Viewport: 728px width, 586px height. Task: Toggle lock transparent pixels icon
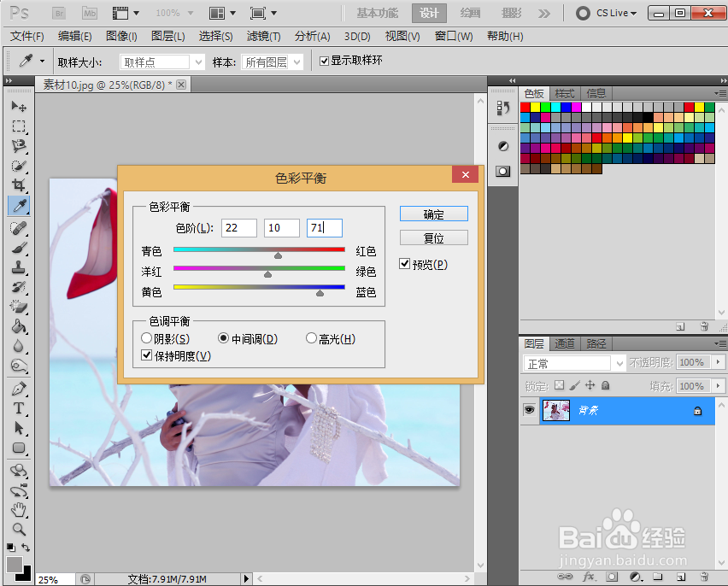coord(560,385)
